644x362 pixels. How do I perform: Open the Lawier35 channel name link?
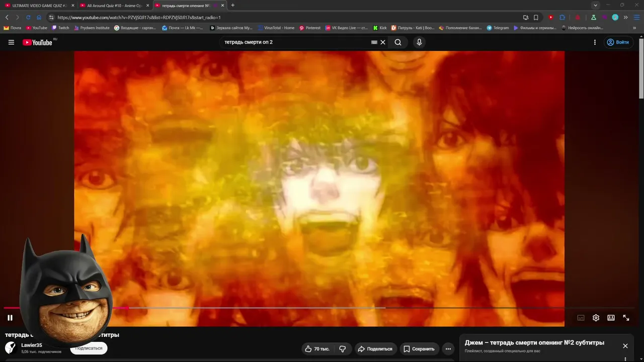32,345
